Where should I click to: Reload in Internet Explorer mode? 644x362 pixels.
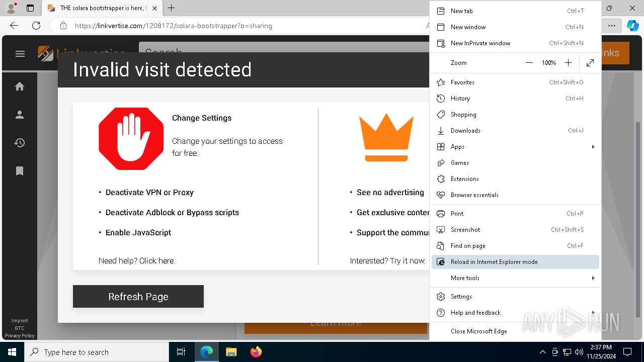point(515,262)
